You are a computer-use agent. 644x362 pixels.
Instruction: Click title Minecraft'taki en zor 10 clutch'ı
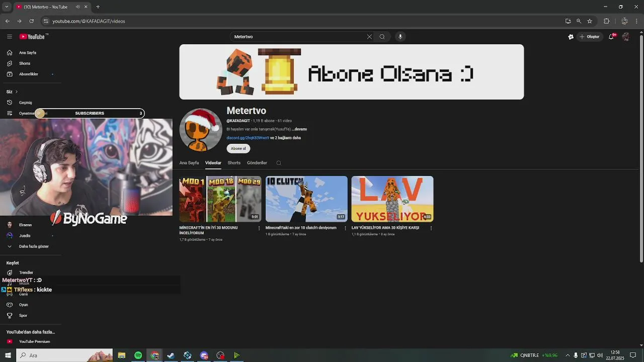(x=301, y=228)
